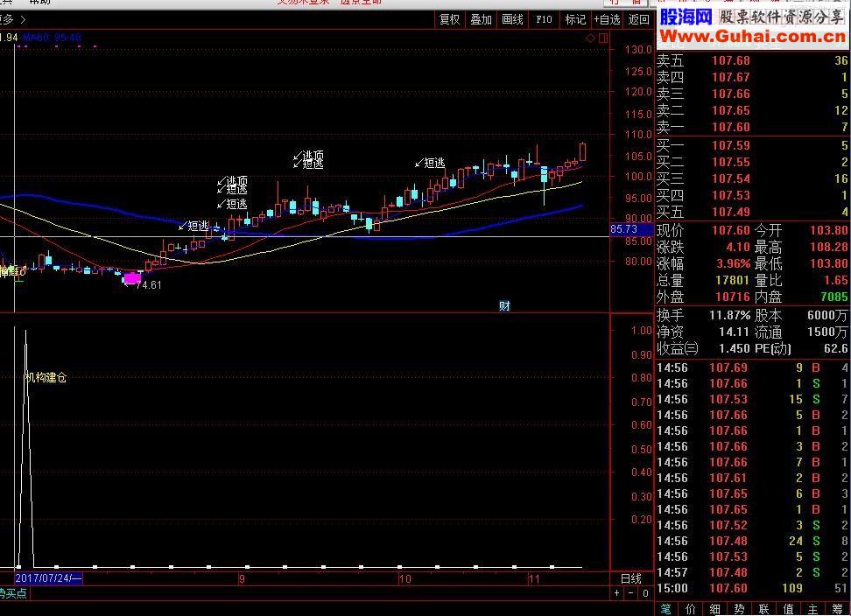851x616 pixels.
Task: Reset chart zoom with 0 button
Action: pyautogui.click(x=645, y=593)
